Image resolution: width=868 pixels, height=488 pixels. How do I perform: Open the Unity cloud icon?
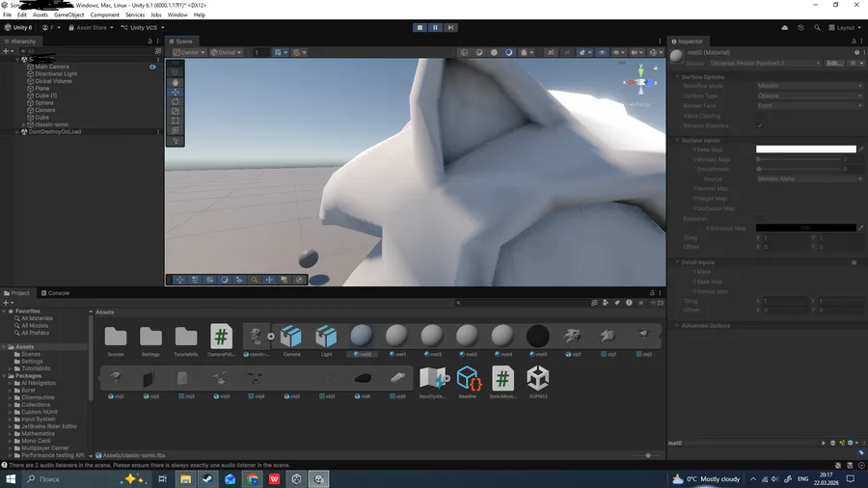coord(784,28)
